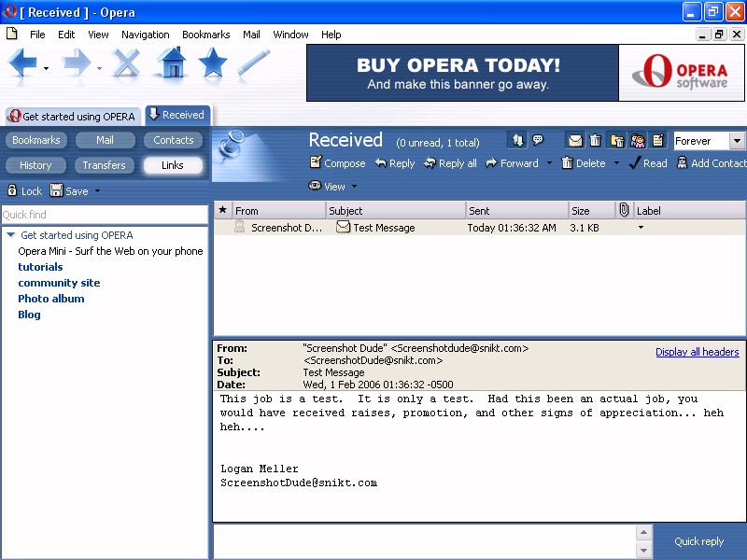This screenshot has width=747, height=560.
Task: Select the Test Message email row
Action: point(384,228)
